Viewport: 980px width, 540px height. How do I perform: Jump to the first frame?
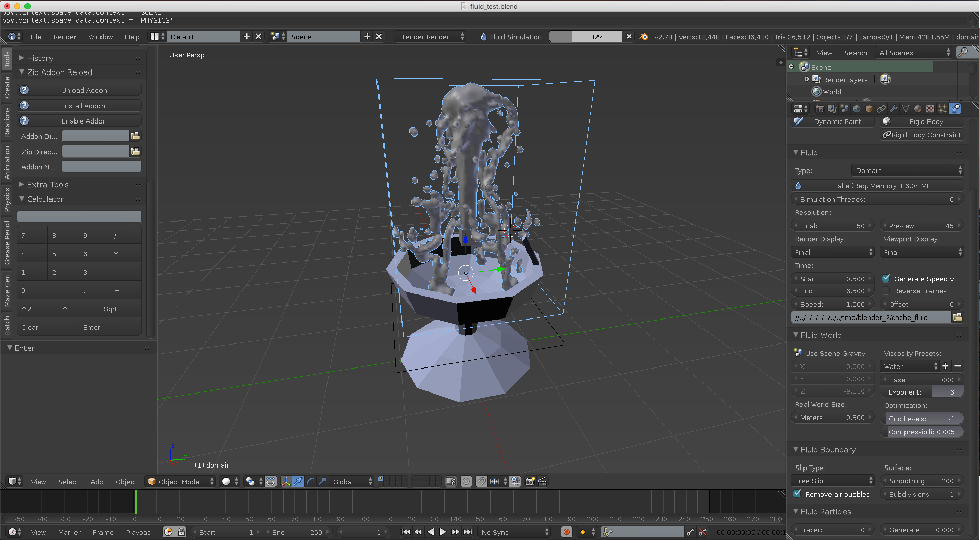point(406,532)
